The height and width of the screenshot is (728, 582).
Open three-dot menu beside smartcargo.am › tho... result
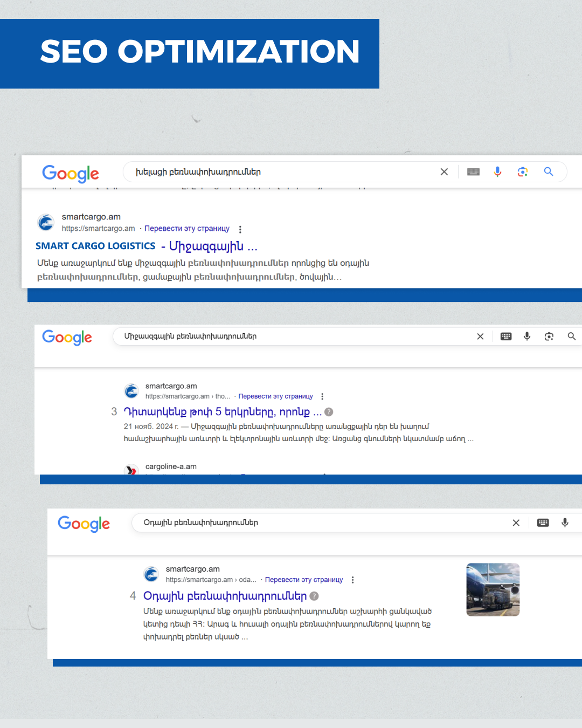[322, 396]
